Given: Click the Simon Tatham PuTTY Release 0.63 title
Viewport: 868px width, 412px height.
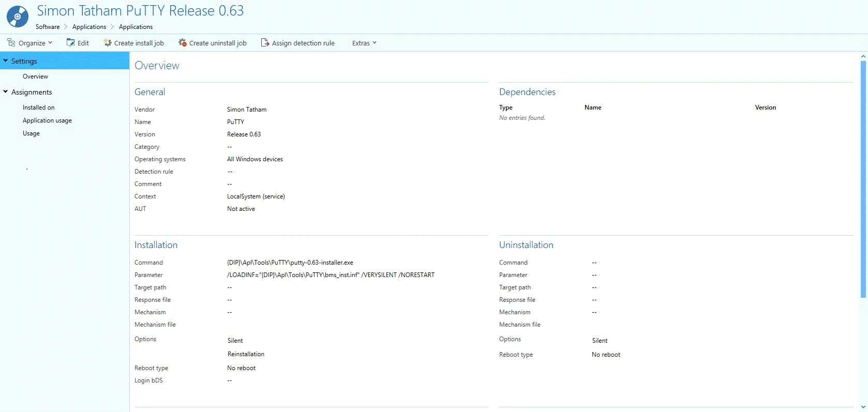Looking at the screenshot, I should (x=140, y=11).
